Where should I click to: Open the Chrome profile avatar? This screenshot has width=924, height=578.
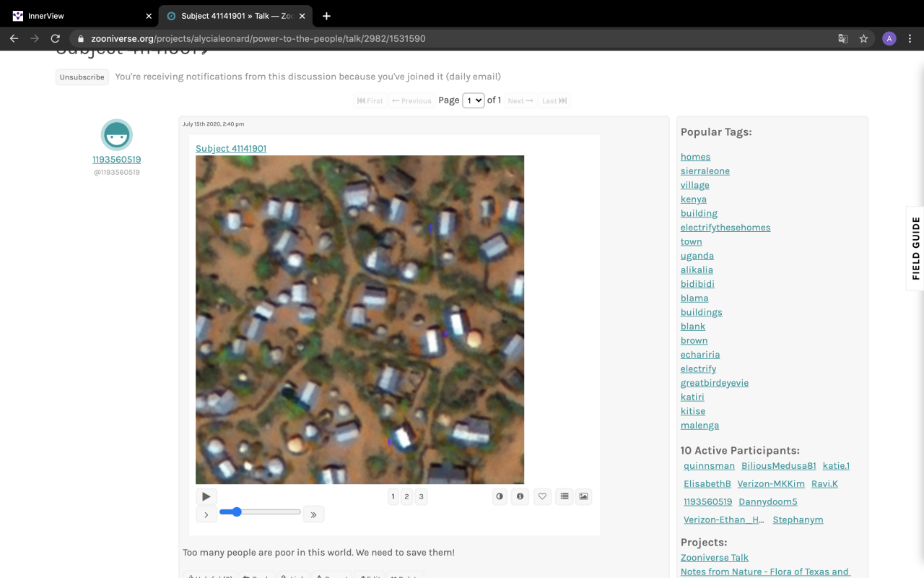[x=889, y=38]
